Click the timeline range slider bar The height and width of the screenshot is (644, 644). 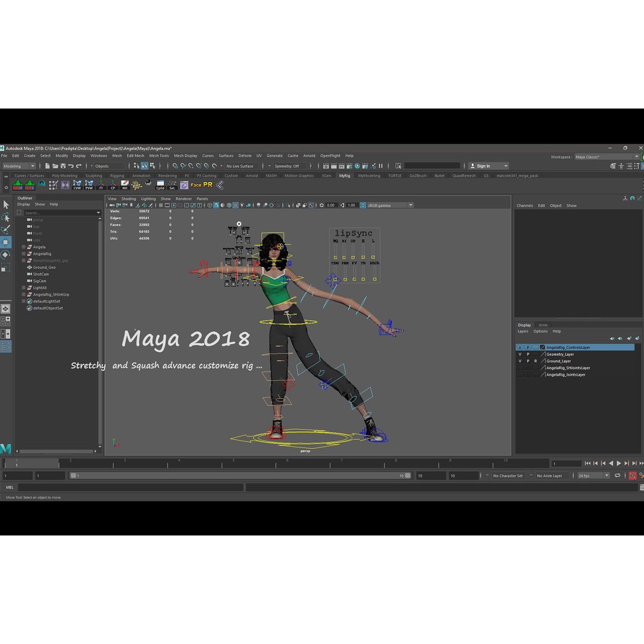(x=240, y=476)
